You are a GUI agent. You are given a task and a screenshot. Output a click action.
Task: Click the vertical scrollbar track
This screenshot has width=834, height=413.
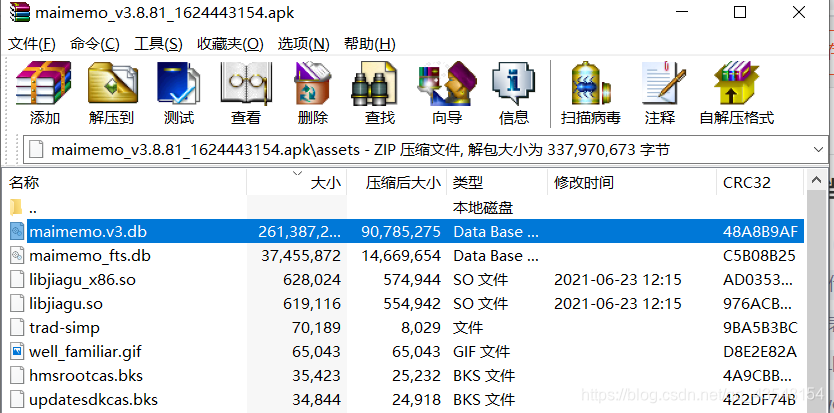click(816, 302)
